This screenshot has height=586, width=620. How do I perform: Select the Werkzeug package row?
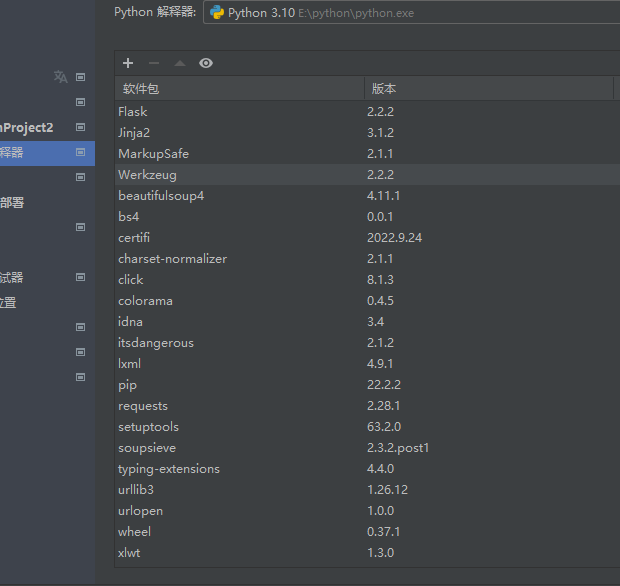point(367,174)
